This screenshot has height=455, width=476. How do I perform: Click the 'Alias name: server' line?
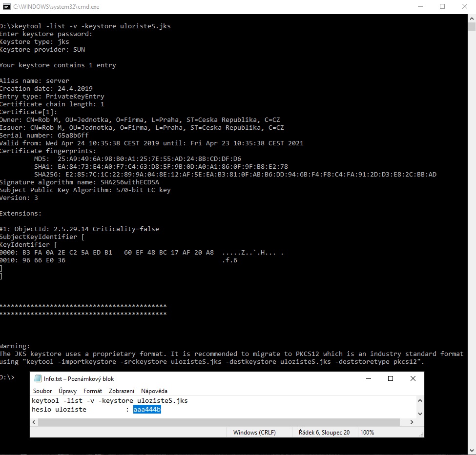pyautogui.click(x=34, y=80)
